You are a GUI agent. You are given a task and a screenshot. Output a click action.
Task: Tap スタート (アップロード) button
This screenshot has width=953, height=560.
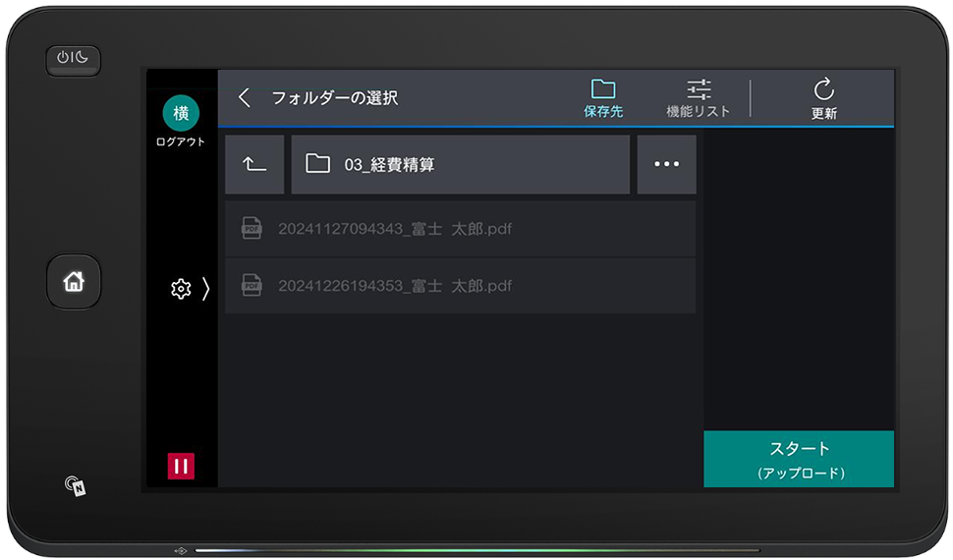pos(799,459)
